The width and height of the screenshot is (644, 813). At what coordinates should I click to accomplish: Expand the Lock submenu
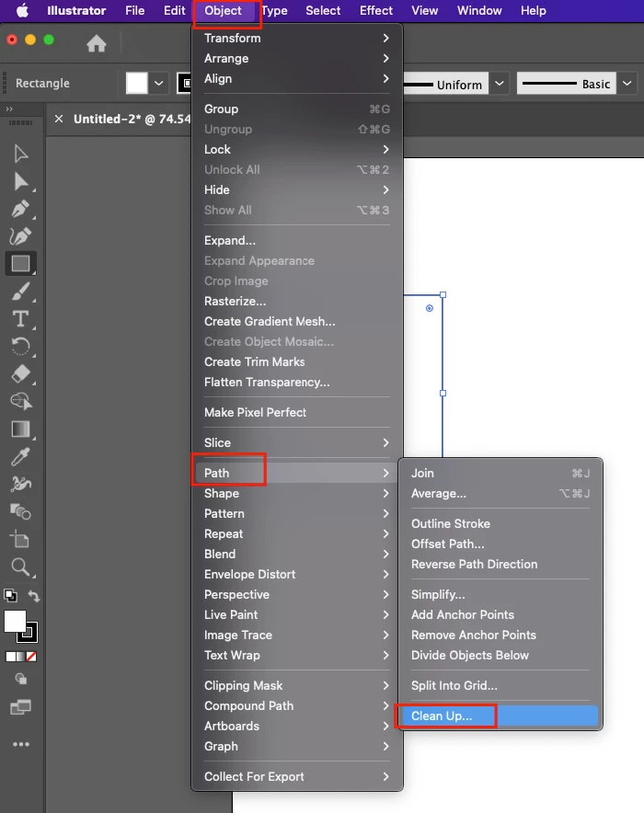(x=296, y=149)
